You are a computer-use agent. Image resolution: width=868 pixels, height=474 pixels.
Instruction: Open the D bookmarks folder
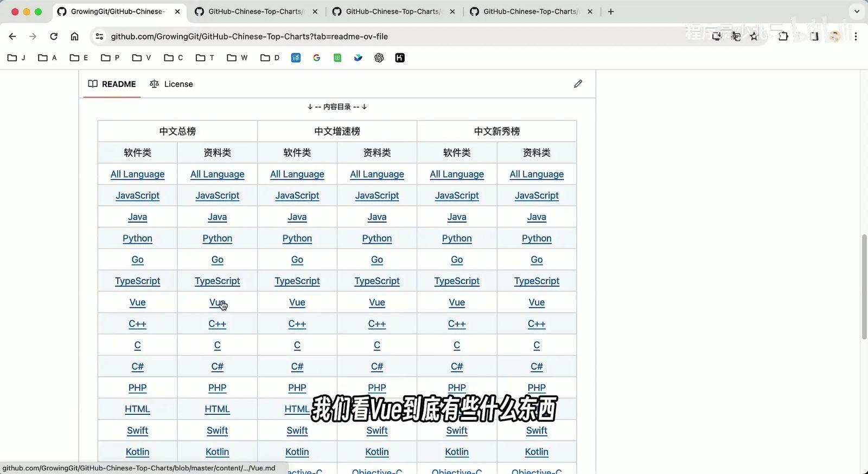pyautogui.click(x=270, y=58)
